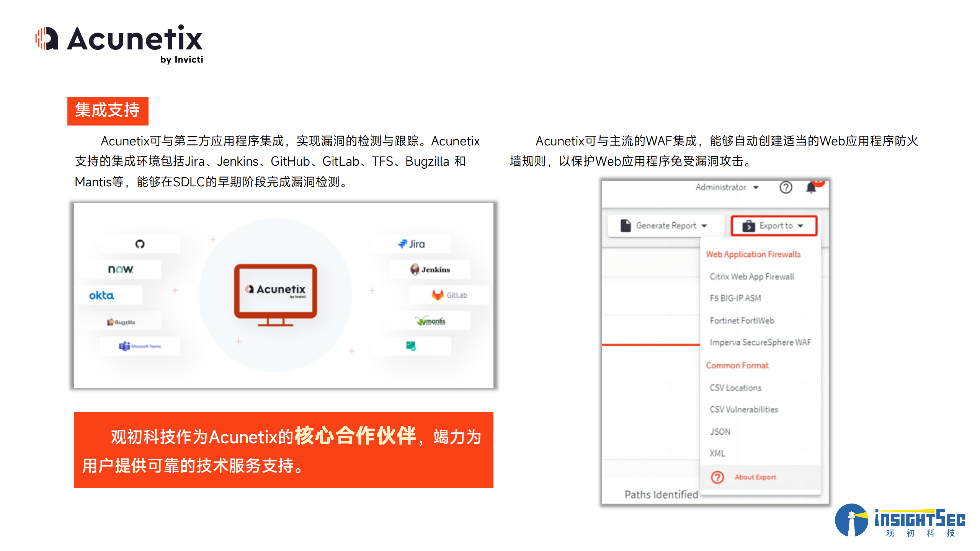Screen dimensions: 980x551
Task: Click the 'Paths Identified' label
Action: pos(661,494)
